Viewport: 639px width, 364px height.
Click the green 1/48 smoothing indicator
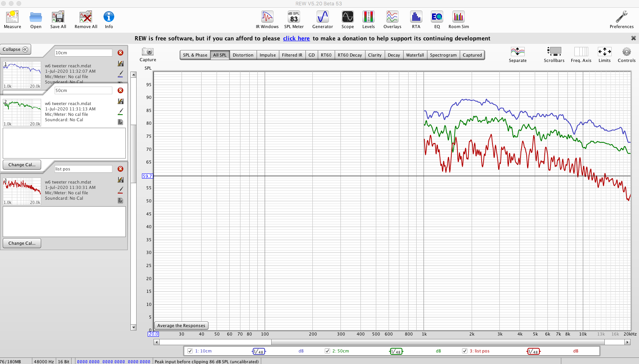(x=396, y=351)
